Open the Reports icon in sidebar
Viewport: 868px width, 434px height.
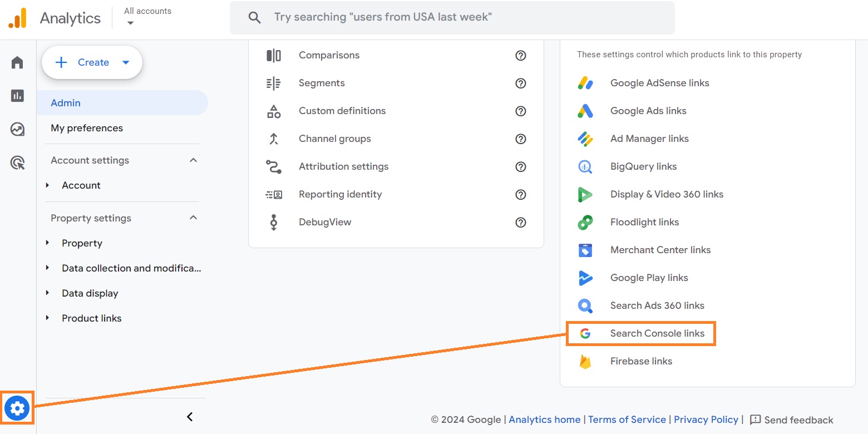point(17,96)
